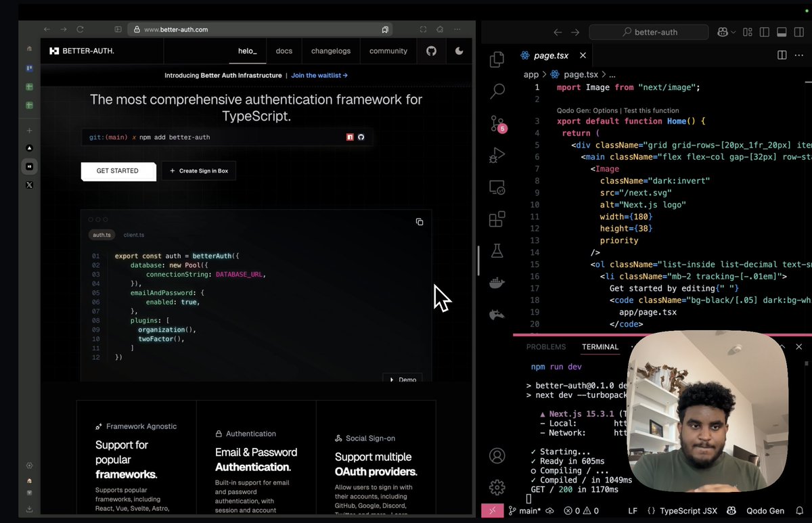Open the docs nav tab

pos(284,51)
